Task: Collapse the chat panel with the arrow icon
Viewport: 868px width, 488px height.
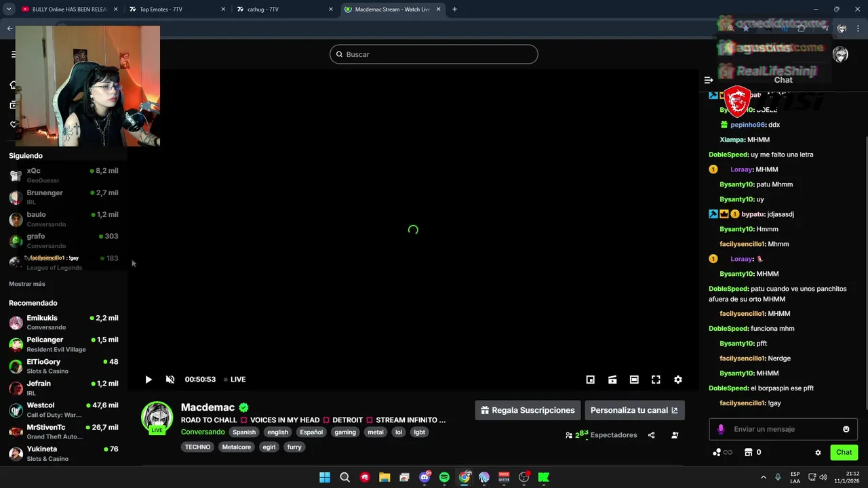Action: coord(709,80)
